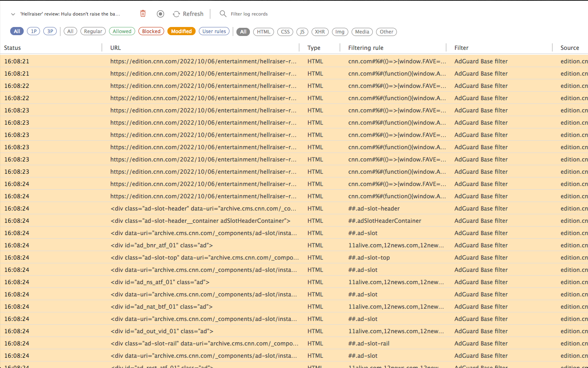Sort by Filter column header
The image size is (588, 368).
pos(461,47)
